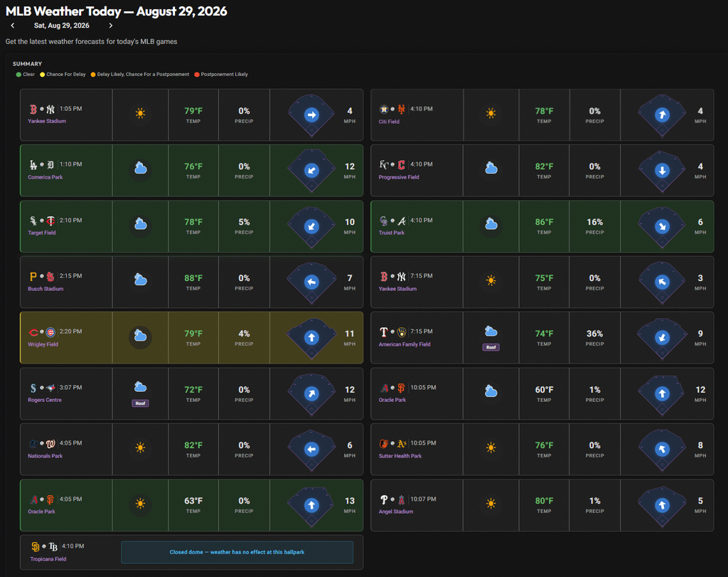Screen dimensions: 728x577
Task: Open the Tropicana Field link
Action: (48, 559)
